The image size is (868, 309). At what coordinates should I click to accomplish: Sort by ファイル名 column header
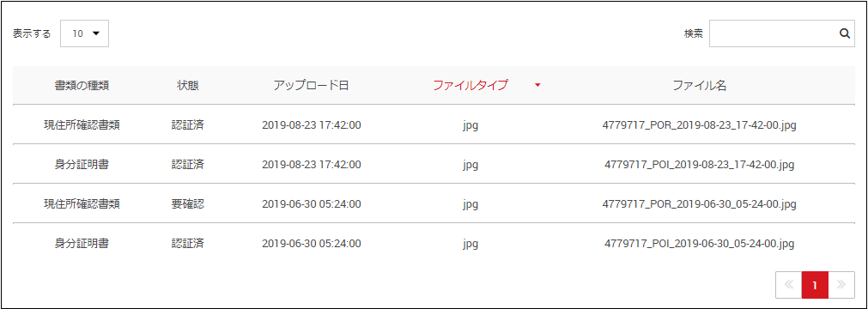pyautogui.click(x=699, y=85)
